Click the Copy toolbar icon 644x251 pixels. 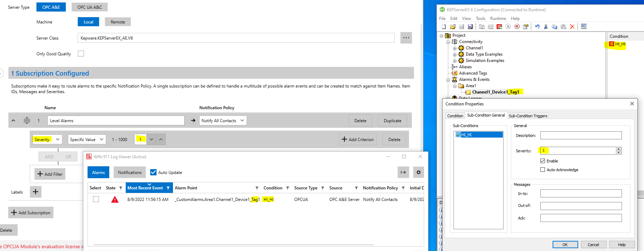(554, 27)
